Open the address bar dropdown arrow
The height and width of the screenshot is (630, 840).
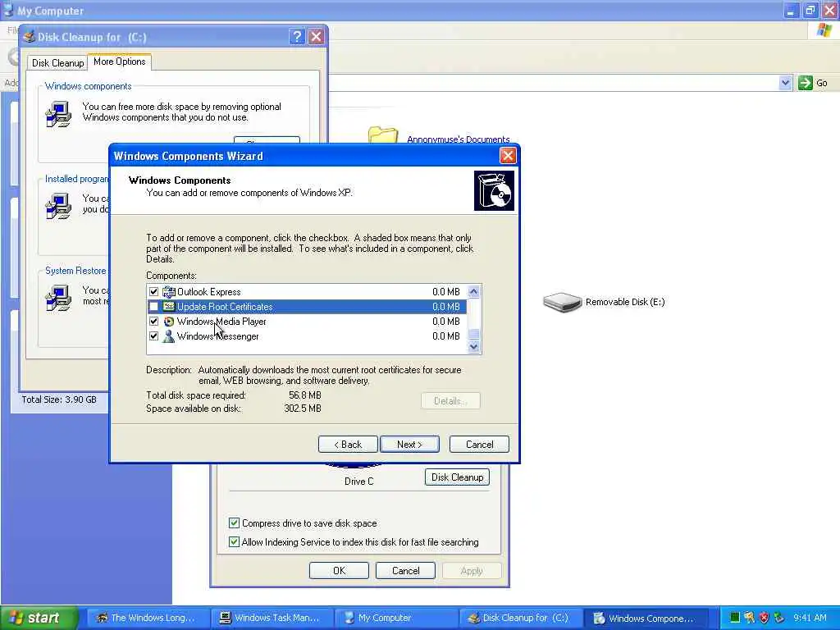coord(785,83)
